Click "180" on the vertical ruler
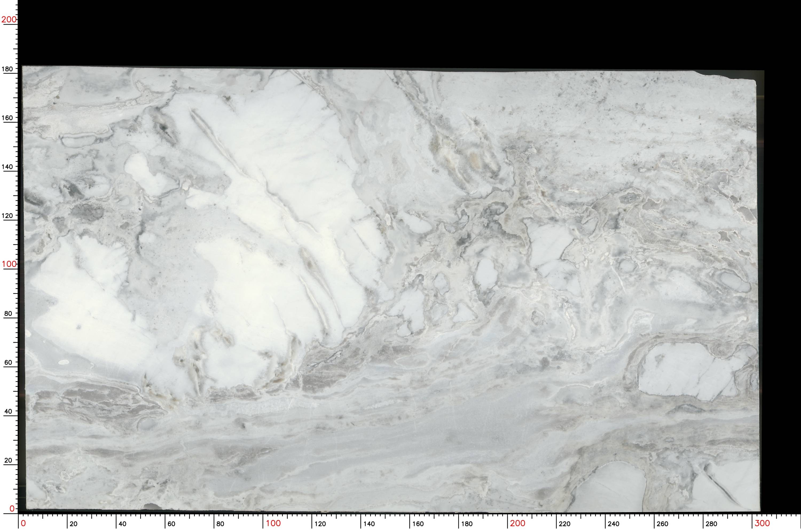This screenshot has width=801, height=532. (x=7, y=69)
